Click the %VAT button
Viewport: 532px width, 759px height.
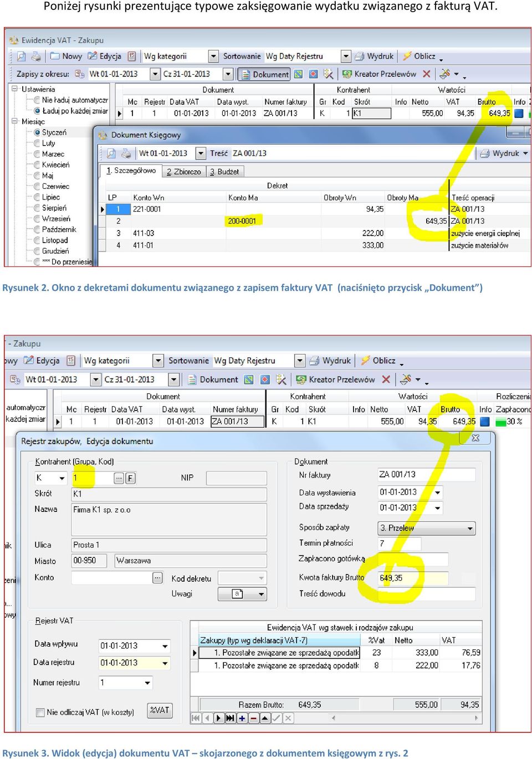(x=160, y=710)
